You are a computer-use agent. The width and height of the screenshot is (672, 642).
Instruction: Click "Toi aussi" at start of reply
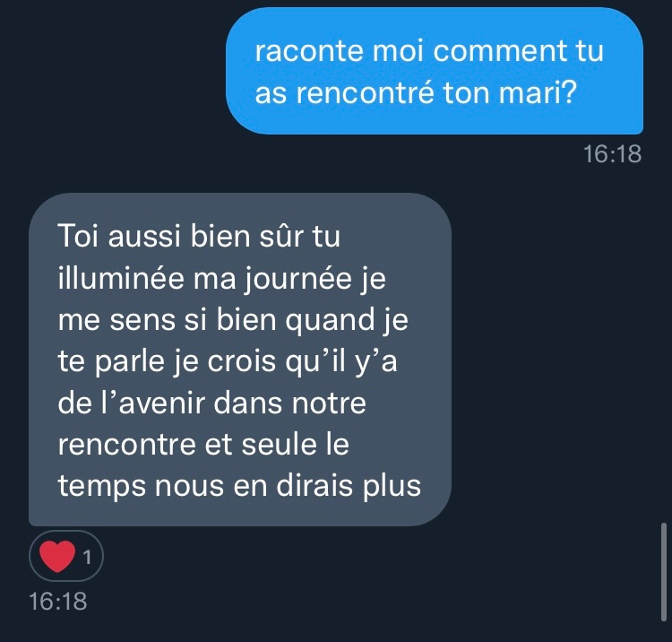(119, 237)
